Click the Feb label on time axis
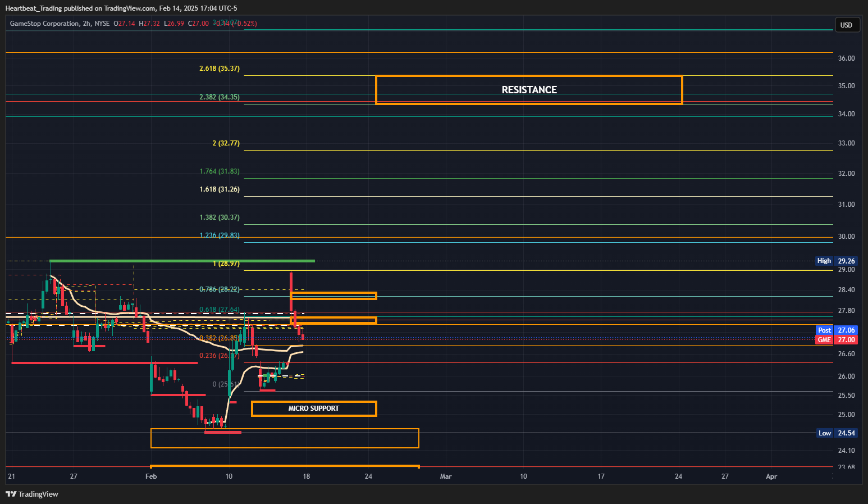 [151, 476]
